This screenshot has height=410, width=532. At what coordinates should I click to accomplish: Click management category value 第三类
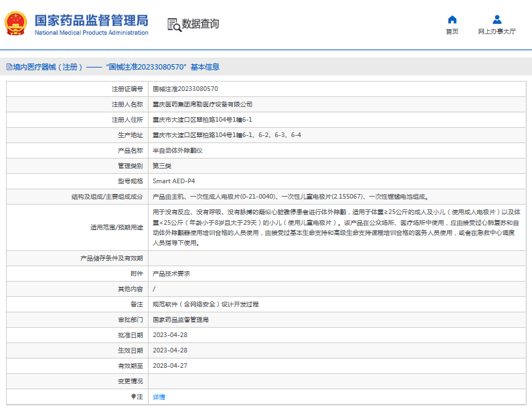pyautogui.click(x=162, y=166)
